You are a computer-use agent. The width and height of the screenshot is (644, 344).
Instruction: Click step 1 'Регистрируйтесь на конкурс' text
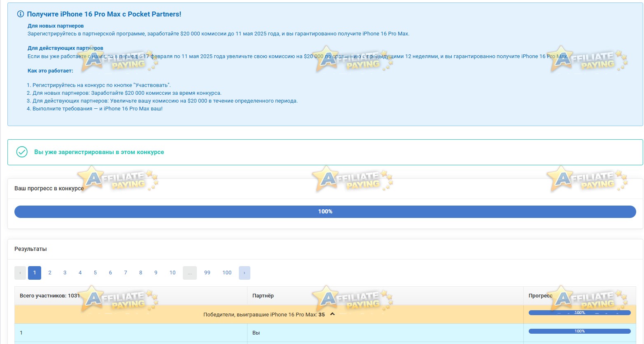[x=101, y=85]
